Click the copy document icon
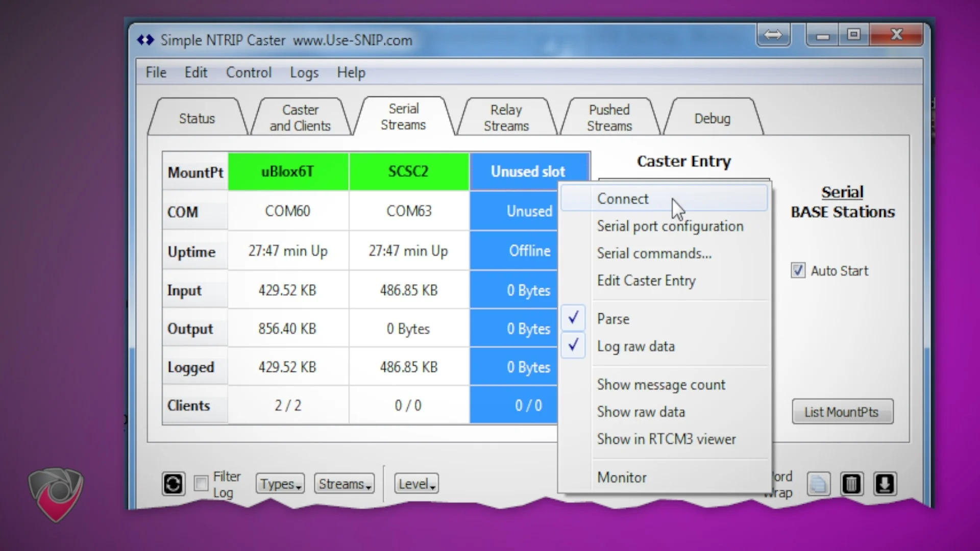The width and height of the screenshot is (980, 551). tap(818, 484)
